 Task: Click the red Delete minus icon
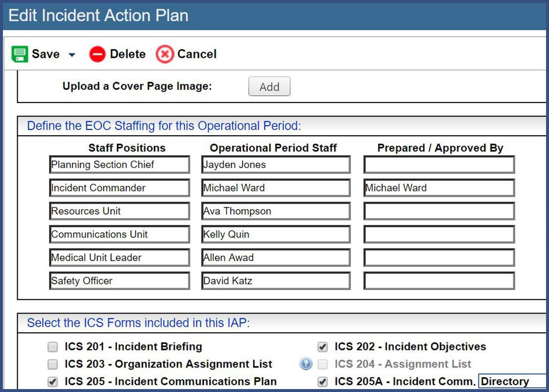coord(97,54)
